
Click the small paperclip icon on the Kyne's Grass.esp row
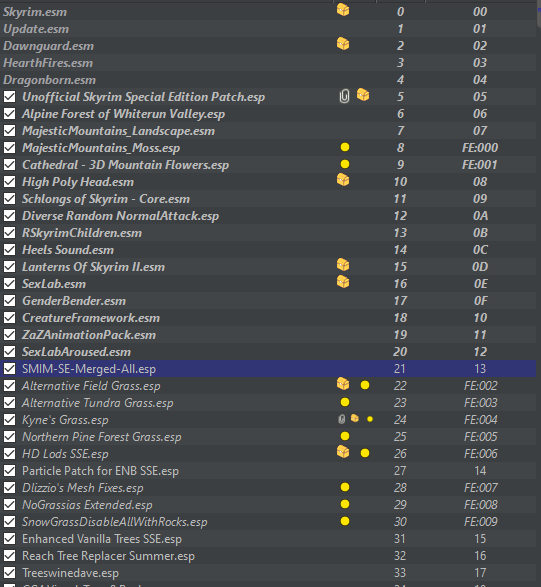[x=341, y=419]
